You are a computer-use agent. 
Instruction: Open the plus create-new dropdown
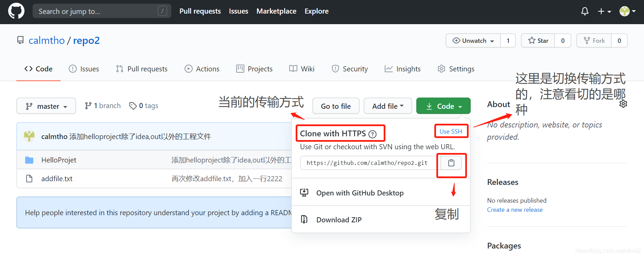[605, 11]
